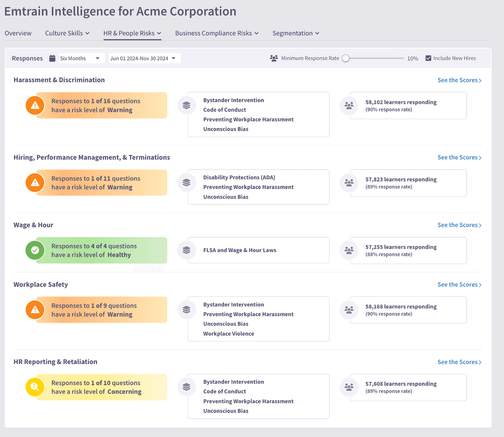
Task: Click the learners group icon next to 58,168 learners
Action: click(x=349, y=310)
